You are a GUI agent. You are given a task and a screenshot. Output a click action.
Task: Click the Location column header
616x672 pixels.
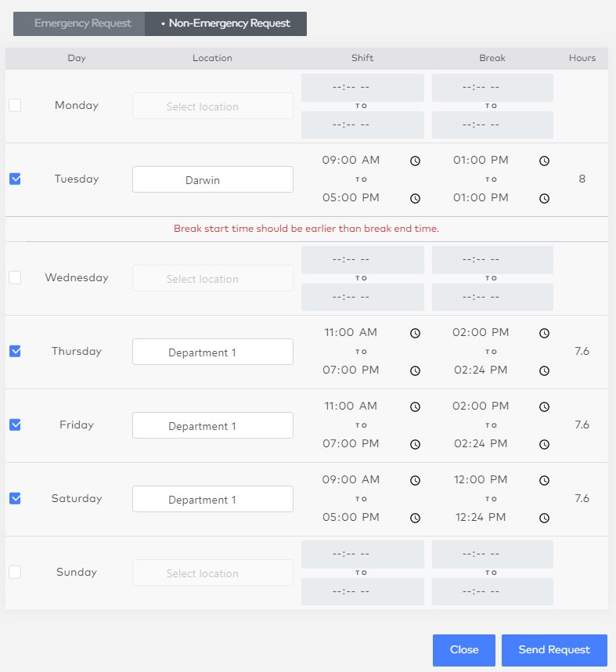pyautogui.click(x=212, y=58)
